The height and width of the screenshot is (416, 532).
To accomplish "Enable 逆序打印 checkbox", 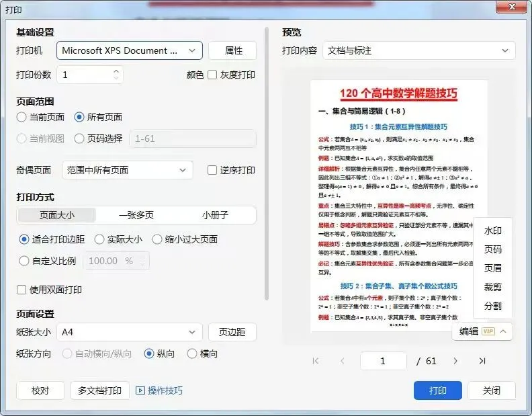I will pyautogui.click(x=212, y=170).
